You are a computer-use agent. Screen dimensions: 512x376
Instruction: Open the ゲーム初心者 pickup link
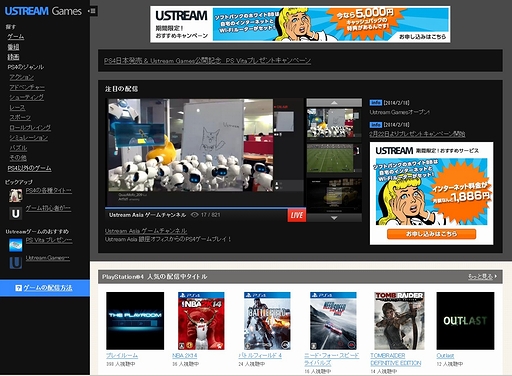coord(48,208)
